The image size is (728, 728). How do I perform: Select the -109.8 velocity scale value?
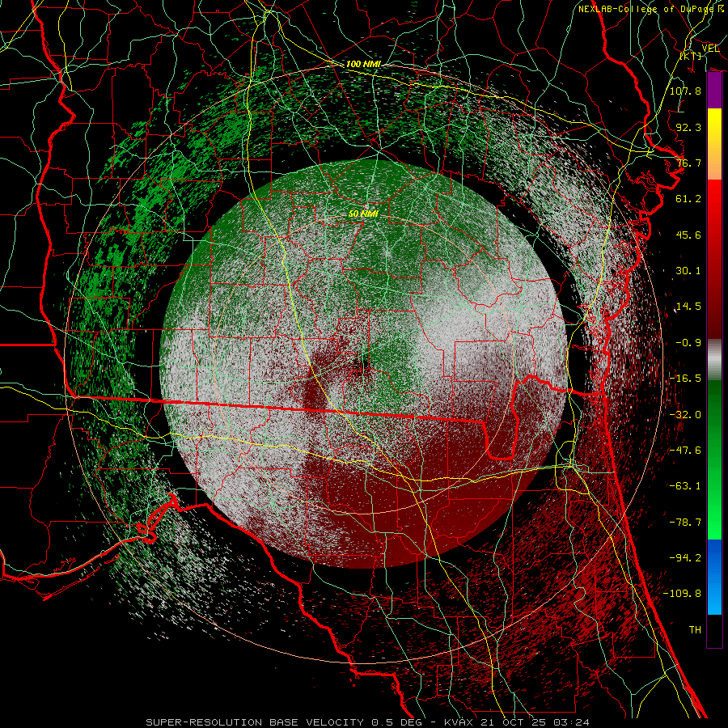(x=682, y=594)
